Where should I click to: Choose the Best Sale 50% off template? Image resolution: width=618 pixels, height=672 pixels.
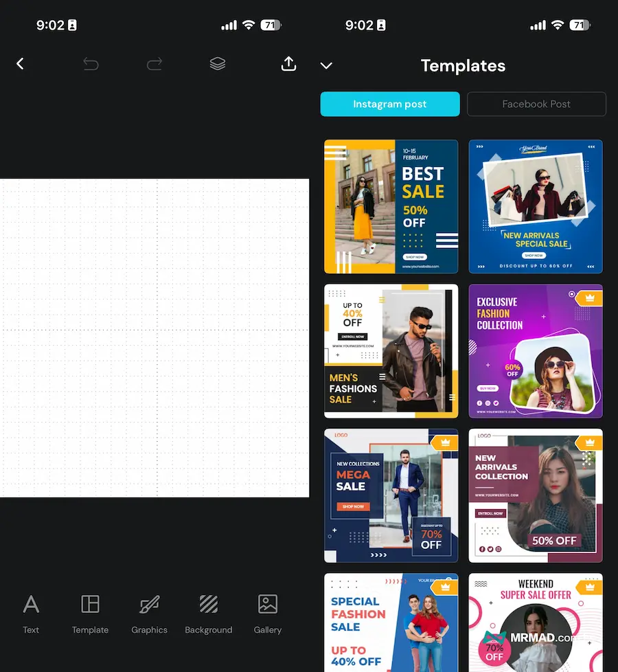coord(391,207)
